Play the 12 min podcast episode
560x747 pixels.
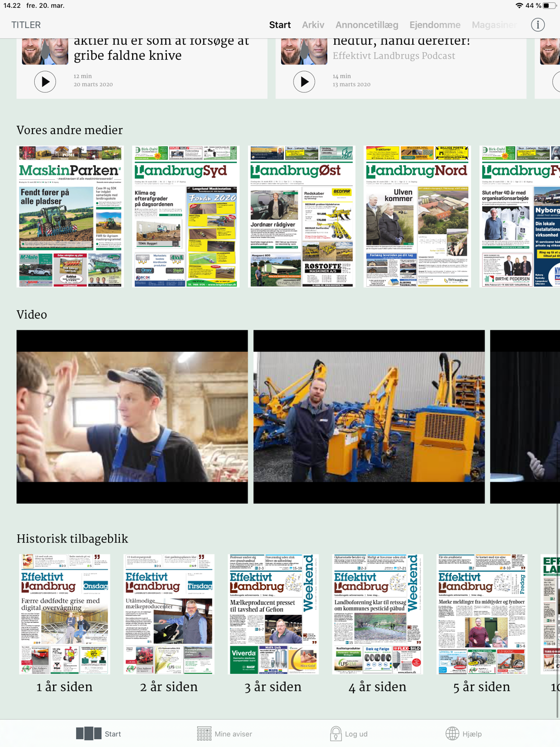pos(45,82)
